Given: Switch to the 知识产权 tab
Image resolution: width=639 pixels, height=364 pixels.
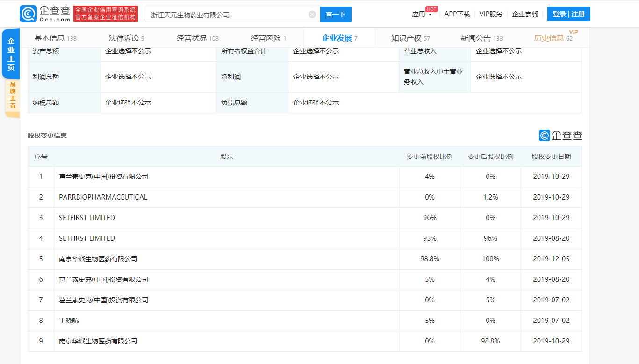Looking at the screenshot, I should coord(410,38).
